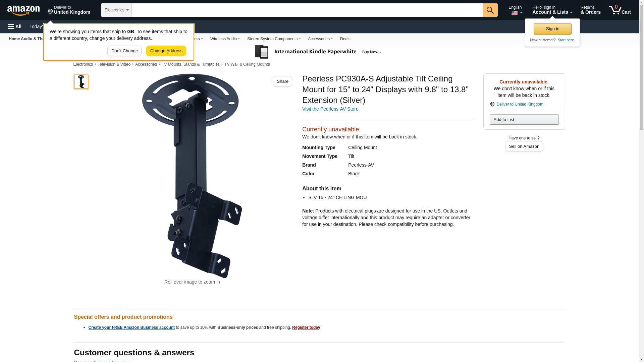644x362 pixels.
Task: Open the Account & Lists dropdown
Action: coord(552,10)
